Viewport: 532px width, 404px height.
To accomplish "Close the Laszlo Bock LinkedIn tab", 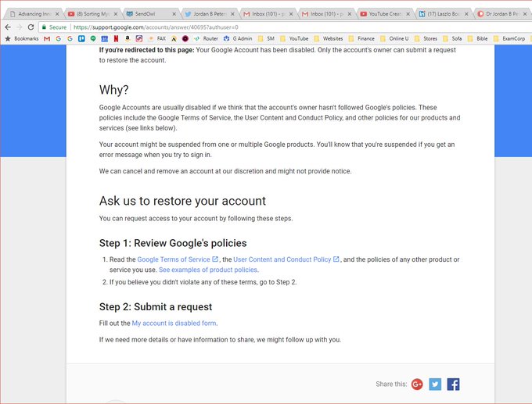I will tap(466, 14).
